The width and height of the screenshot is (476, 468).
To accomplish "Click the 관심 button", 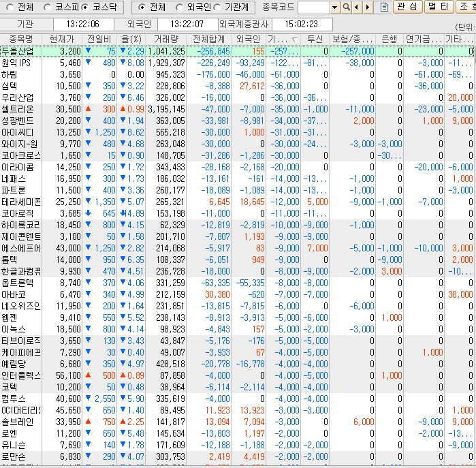I will (407, 7).
